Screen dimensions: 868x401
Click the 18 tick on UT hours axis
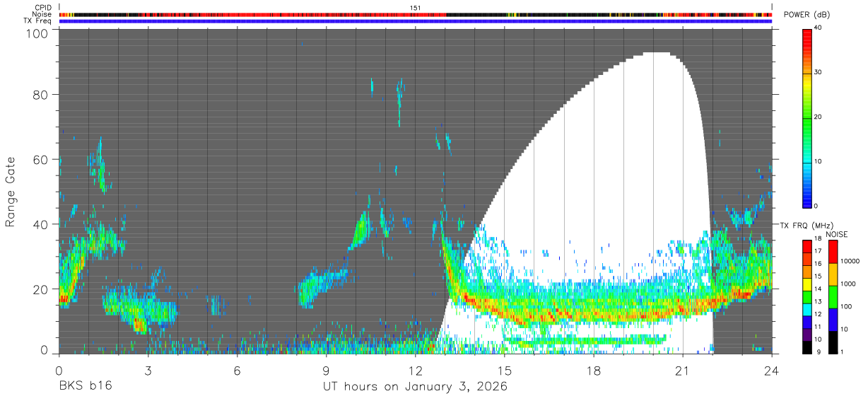pos(594,370)
